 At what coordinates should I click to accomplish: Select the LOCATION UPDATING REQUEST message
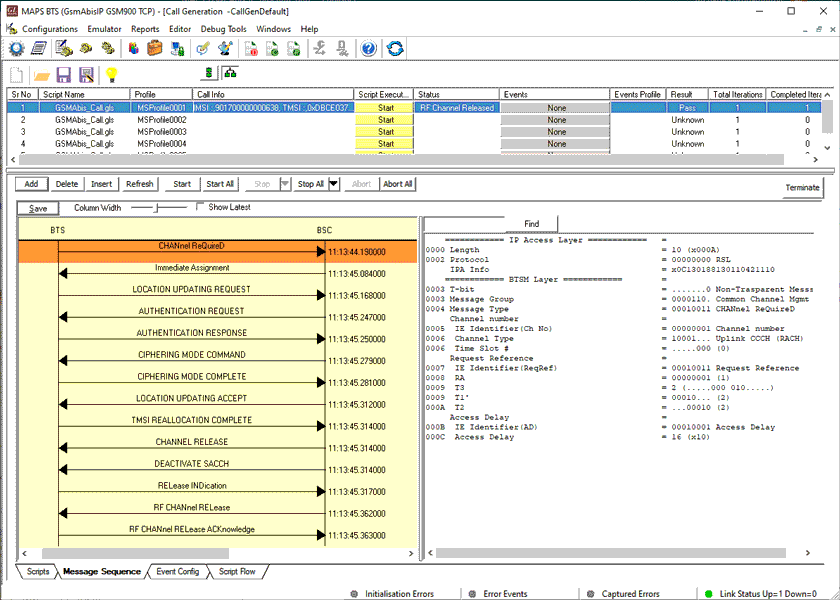point(192,289)
